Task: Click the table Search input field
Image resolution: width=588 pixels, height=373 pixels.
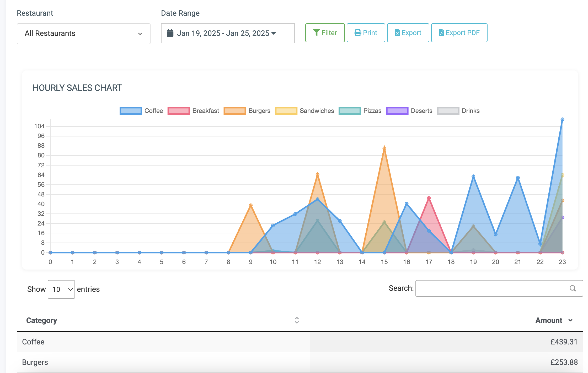Action: [499, 288]
